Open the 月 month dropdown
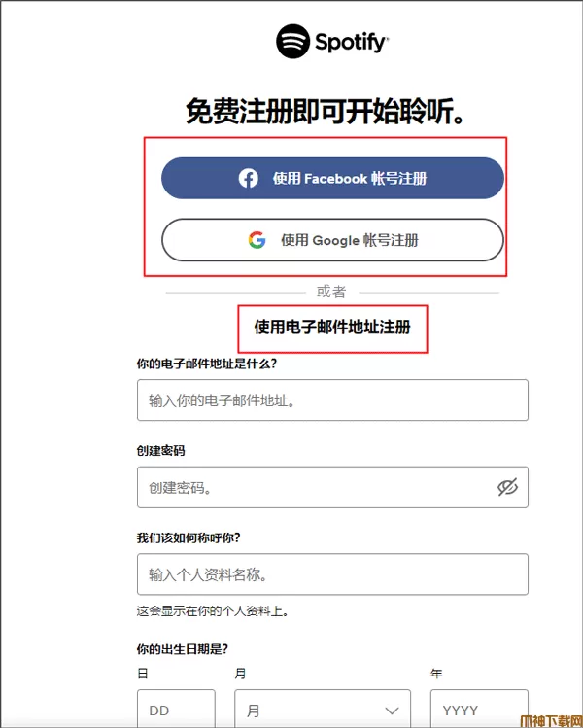583x728 pixels. (323, 709)
